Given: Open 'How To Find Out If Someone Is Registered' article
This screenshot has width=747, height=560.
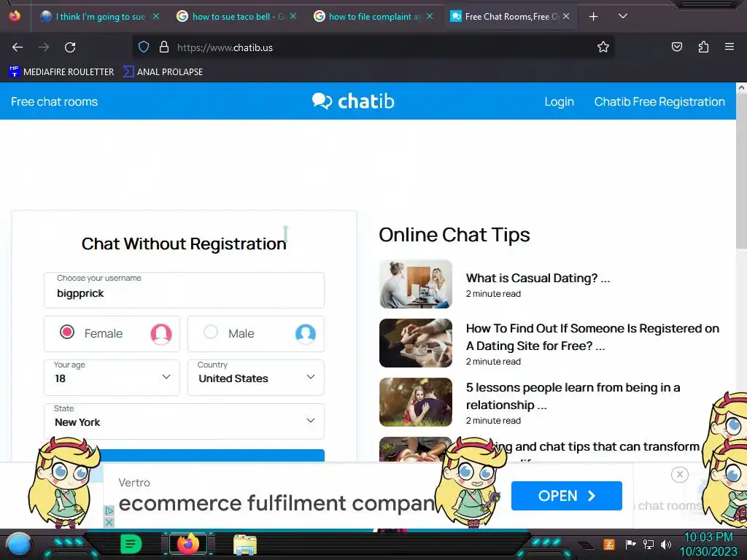Looking at the screenshot, I should point(592,337).
